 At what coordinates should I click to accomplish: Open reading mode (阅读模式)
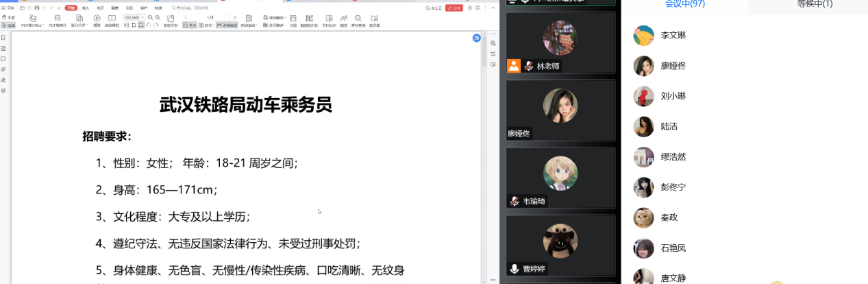pos(112,18)
